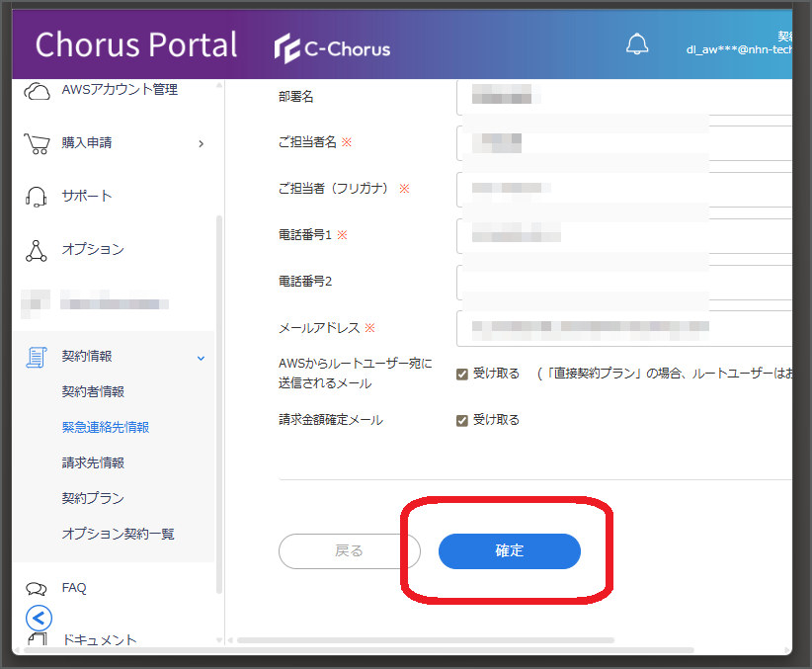This screenshot has height=669, width=812.
Task: Click the empty 電話番号2 input field
Action: coord(624,283)
